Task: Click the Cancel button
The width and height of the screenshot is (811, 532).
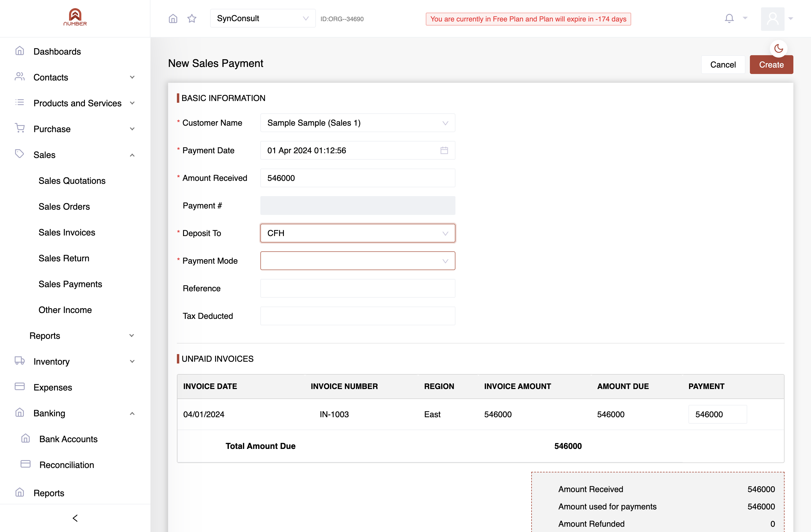Action: point(723,65)
